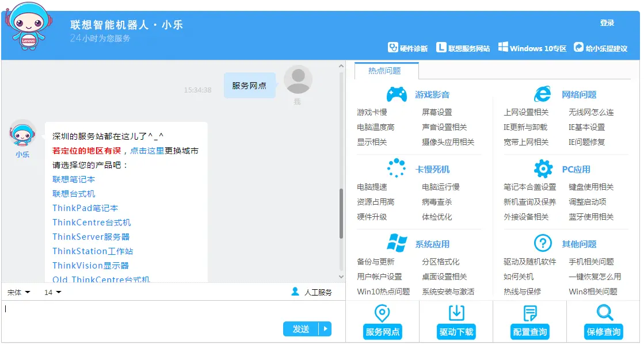Send the message with 发送 button
The height and width of the screenshot is (345, 644).
pos(301,329)
